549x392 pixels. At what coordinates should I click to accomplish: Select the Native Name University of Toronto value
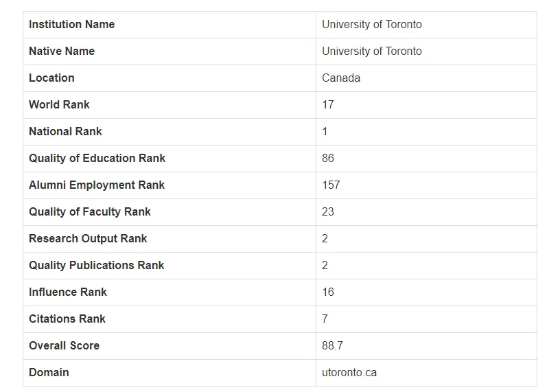coord(372,51)
